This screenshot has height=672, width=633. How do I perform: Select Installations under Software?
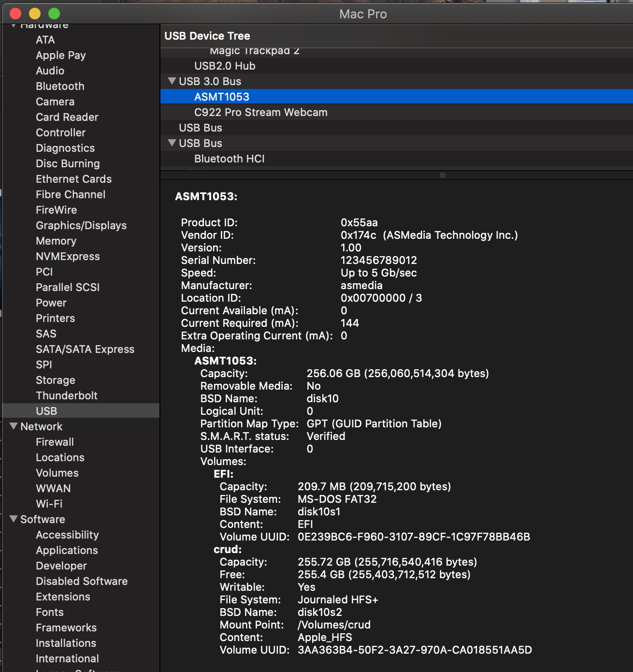66,643
